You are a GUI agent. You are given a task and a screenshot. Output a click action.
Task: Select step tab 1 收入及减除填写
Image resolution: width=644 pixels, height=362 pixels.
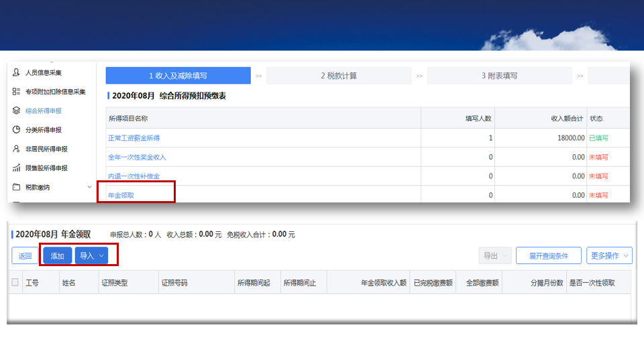click(178, 76)
